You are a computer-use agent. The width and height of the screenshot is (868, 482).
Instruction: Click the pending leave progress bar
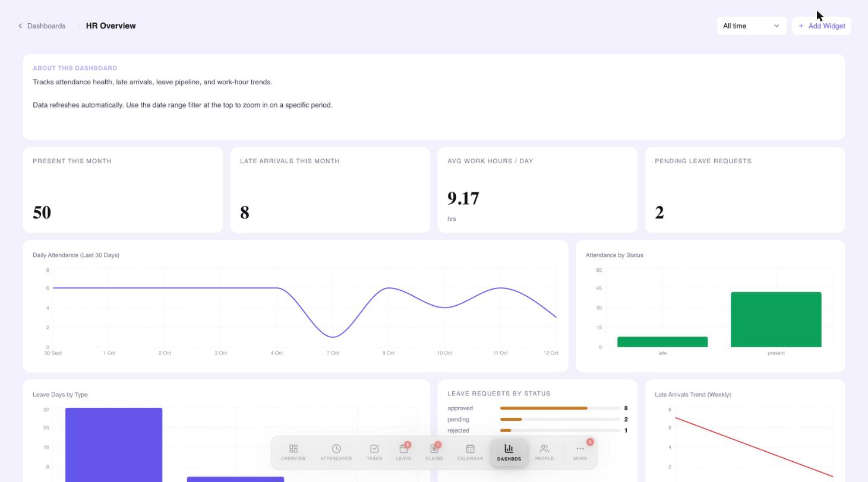coord(560,419)
